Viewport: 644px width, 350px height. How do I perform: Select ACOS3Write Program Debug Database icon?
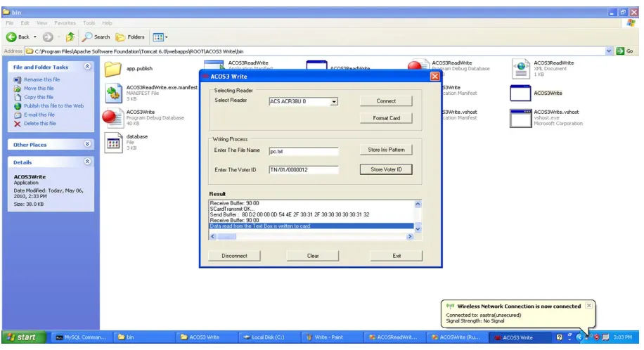(x=112, y=118)
